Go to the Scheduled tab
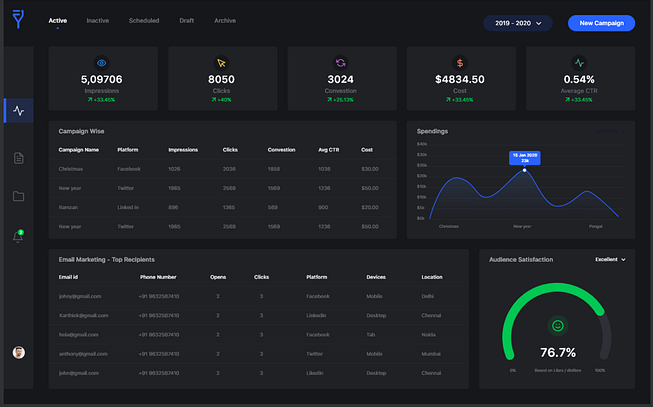The image size is (653, 407). coord(143,21)
